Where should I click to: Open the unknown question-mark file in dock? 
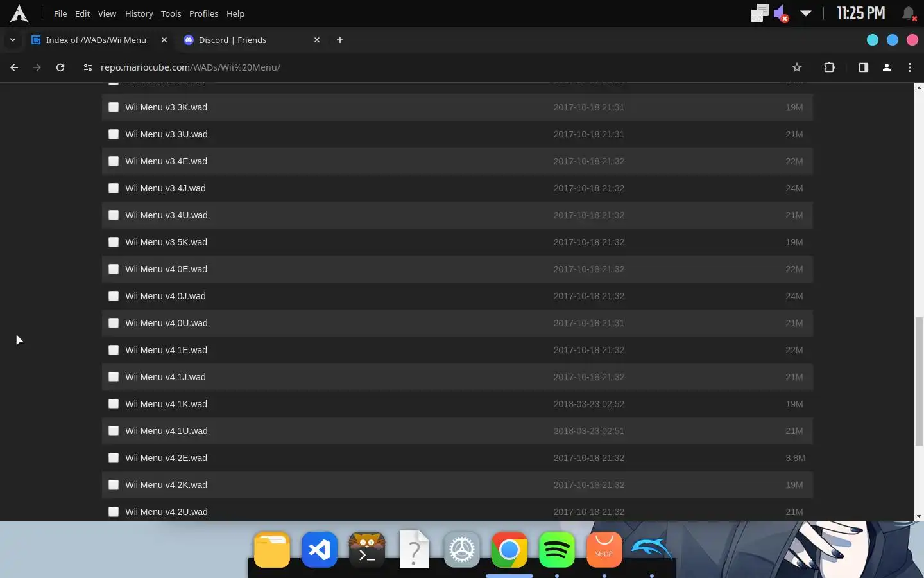click(415, 550)
